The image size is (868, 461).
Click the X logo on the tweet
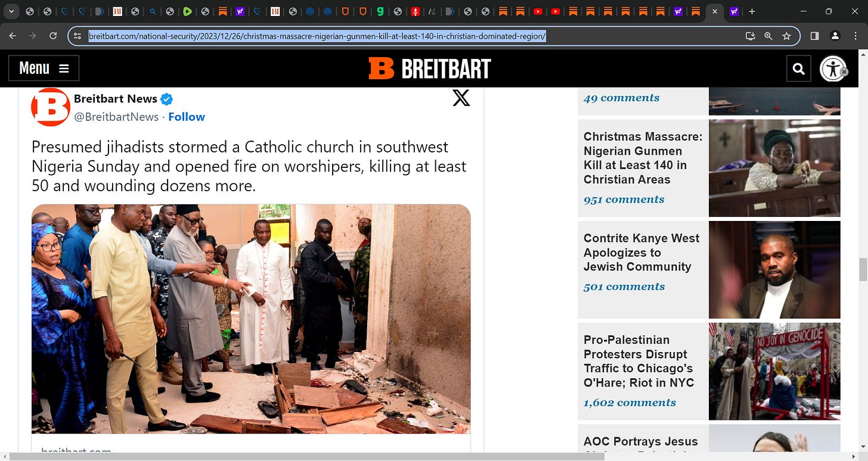click(461, 98)
